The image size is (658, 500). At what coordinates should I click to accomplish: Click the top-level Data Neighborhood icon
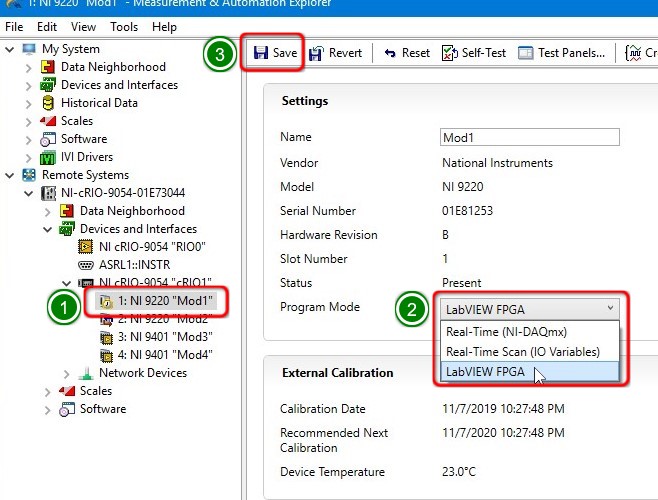coord(48,67)
